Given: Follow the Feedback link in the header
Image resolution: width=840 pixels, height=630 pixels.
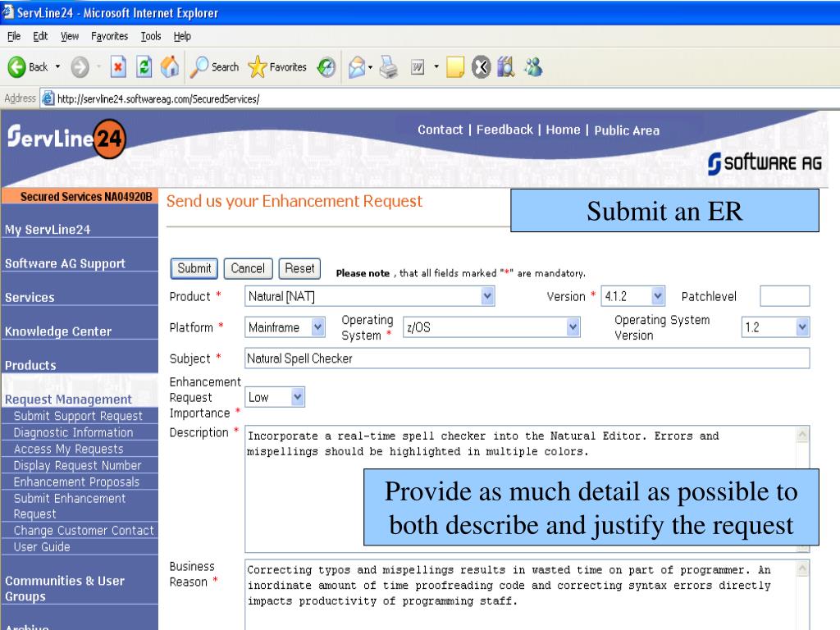Looking at the screenshot, I should [504, 130].
